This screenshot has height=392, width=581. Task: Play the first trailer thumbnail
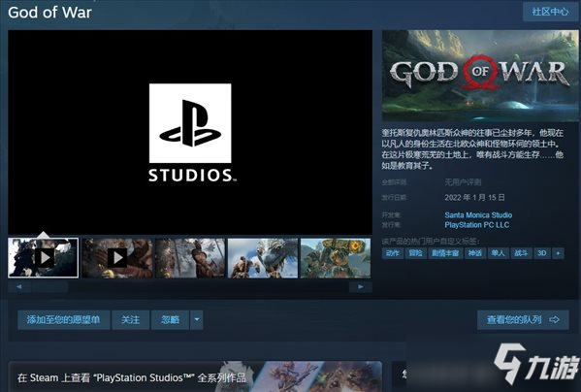(43, 258)
